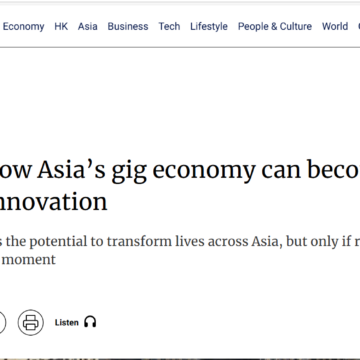This screenshot has height=360, width=360.
Task: Open the Tech section
Action: coord(169,26)
